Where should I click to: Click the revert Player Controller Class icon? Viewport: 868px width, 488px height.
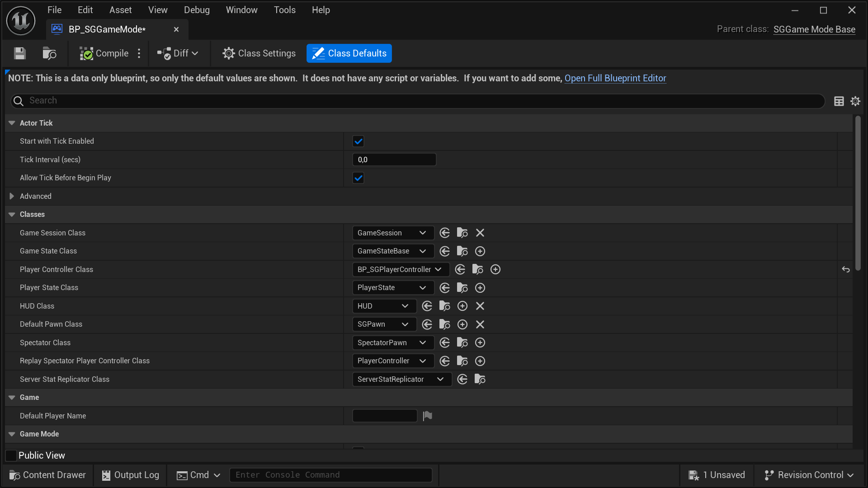tap(845, 269)
